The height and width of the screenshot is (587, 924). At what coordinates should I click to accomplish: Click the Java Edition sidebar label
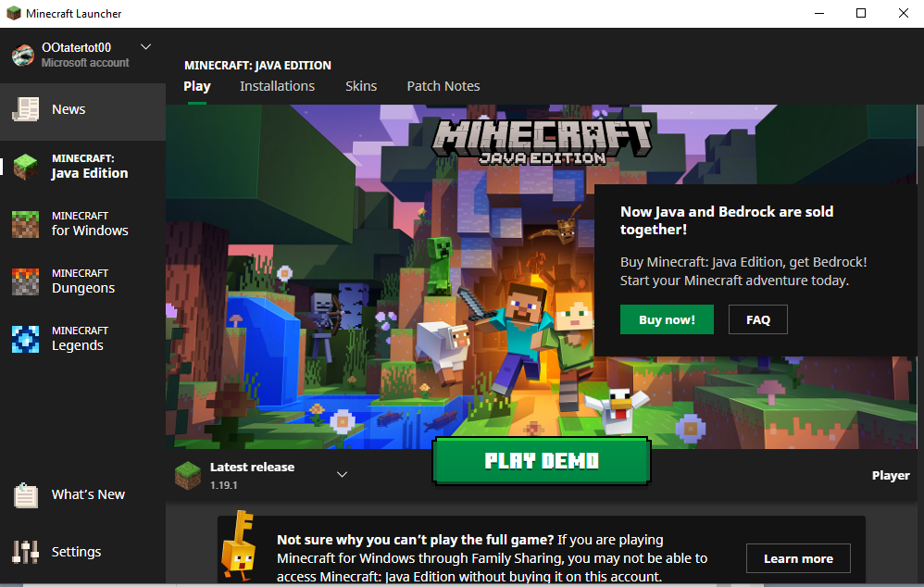pyautogui.click(x=90, y=167)
